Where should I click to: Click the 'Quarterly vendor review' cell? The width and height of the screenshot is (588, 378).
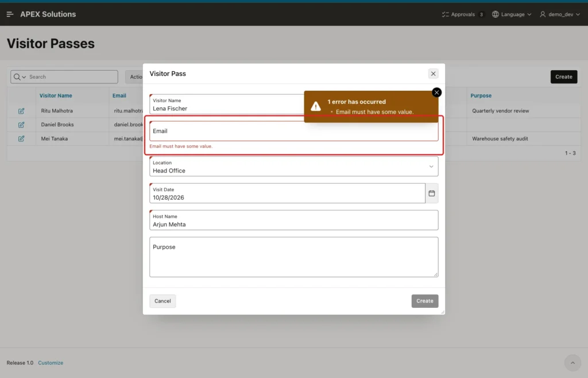click(x=500, y=111)
